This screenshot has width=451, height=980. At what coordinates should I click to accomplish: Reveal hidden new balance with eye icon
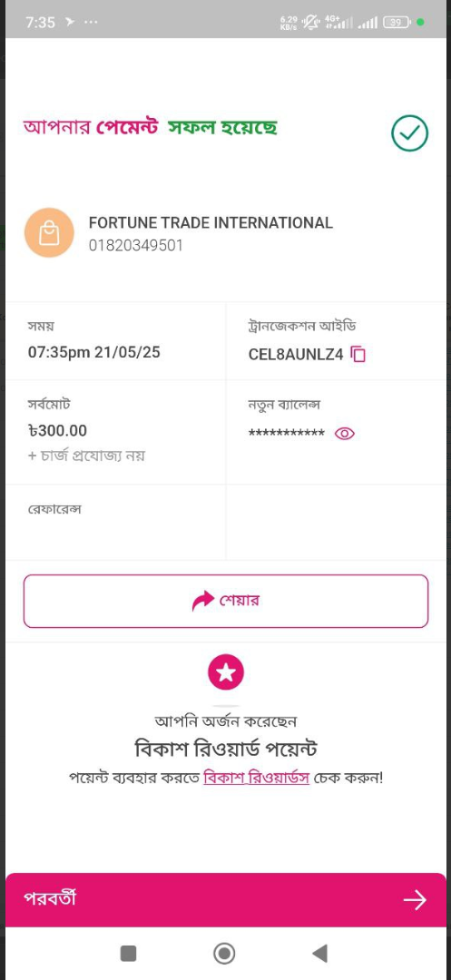(345, 433)
